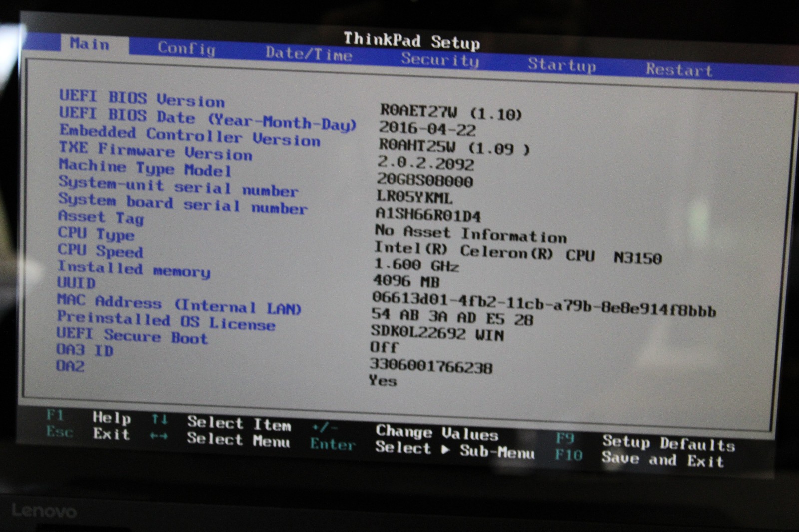Select the UEFI BIOS Version label
The width and height of the screenshot is (799, 532).
[142, 98]
